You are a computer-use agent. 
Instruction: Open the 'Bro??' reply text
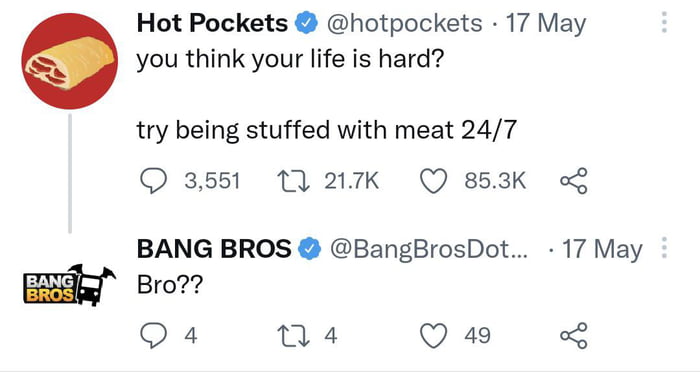click(x=170, y=284)
